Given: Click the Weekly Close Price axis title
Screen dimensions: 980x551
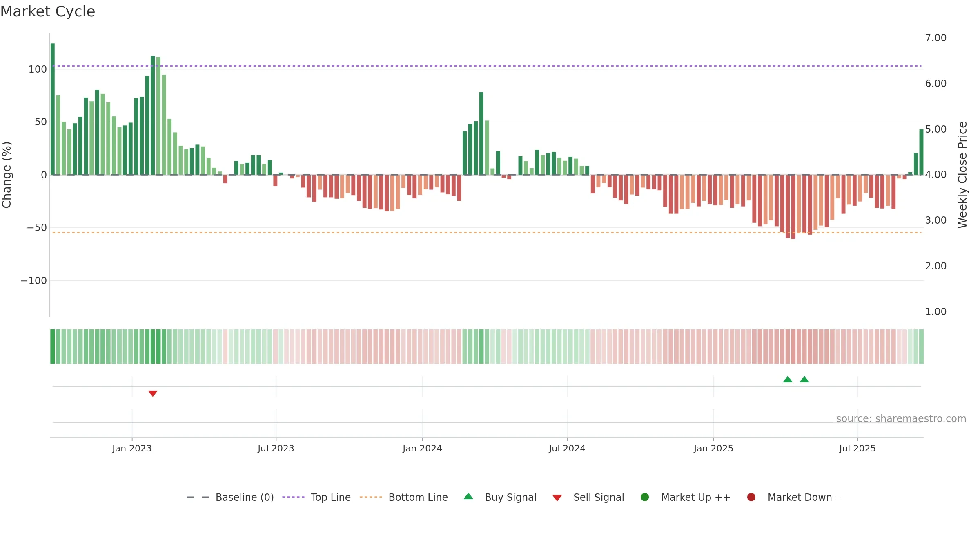Looking at the screenshot, I should tap(962, 175).
